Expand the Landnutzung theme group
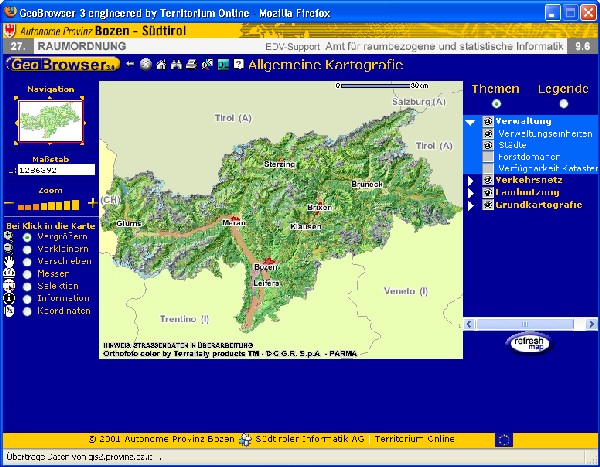This screenshot has width=600, height=467. (x=471, y=193)
